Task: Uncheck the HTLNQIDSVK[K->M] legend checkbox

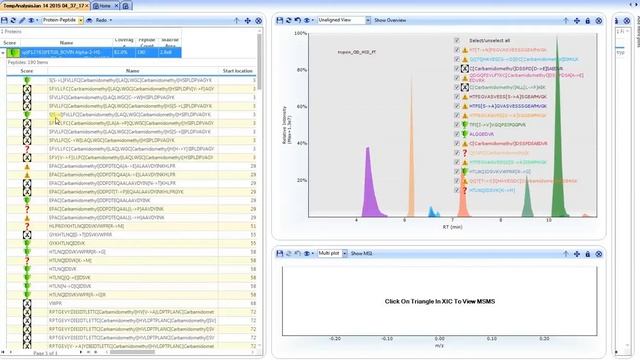Action: point(457,190)
